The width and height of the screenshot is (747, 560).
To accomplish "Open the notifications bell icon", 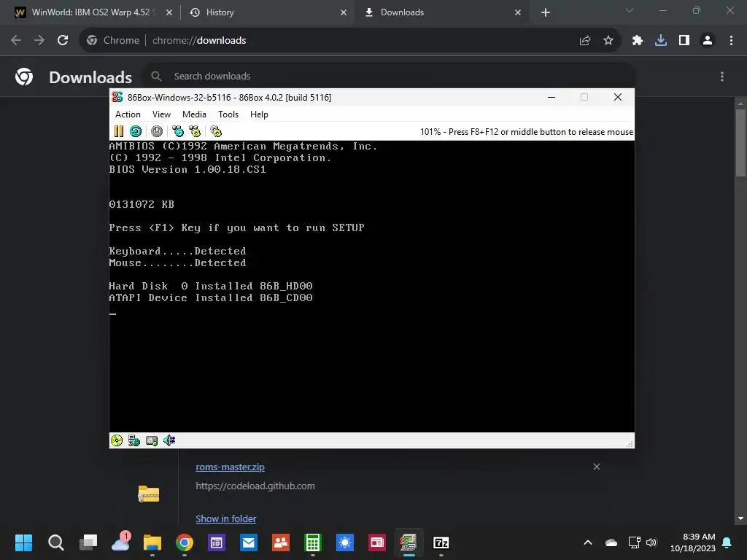I will pos(727,542).
